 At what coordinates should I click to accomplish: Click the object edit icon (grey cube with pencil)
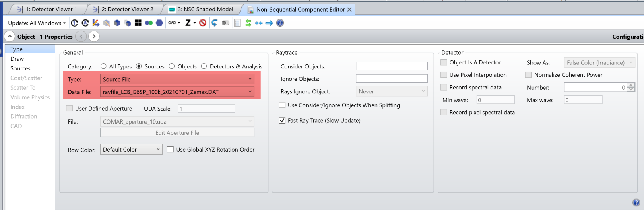pyautogui.click(x=106, y=23)
